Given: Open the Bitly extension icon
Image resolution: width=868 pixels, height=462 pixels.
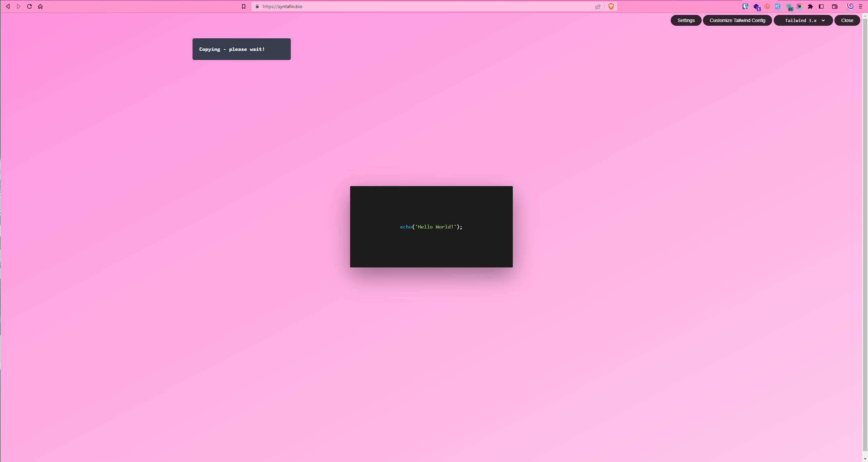Looking at the screenshot, I should [x=767, y=6].
